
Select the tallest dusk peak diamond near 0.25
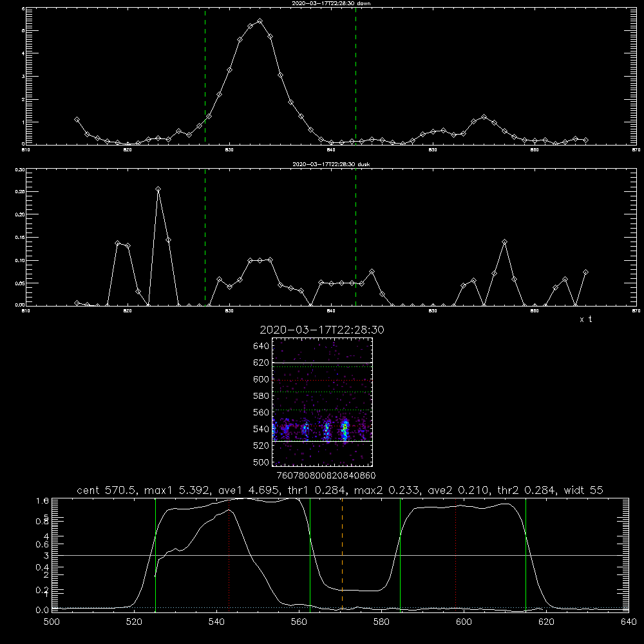point(158,189)
